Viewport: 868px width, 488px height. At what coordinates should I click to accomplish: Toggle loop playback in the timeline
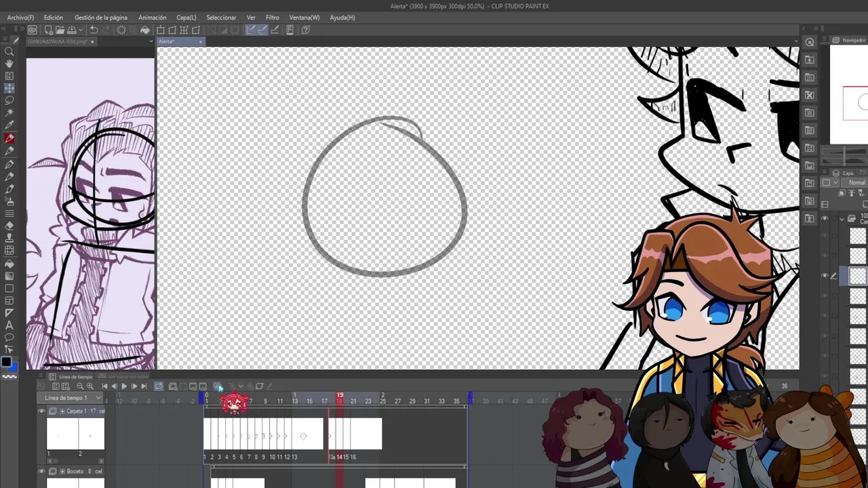[x=159, y=386]
